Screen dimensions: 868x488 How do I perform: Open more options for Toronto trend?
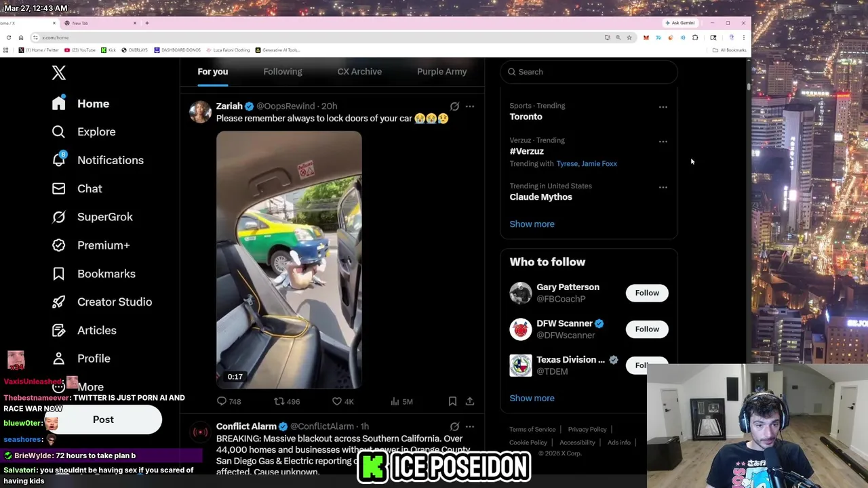663,107
